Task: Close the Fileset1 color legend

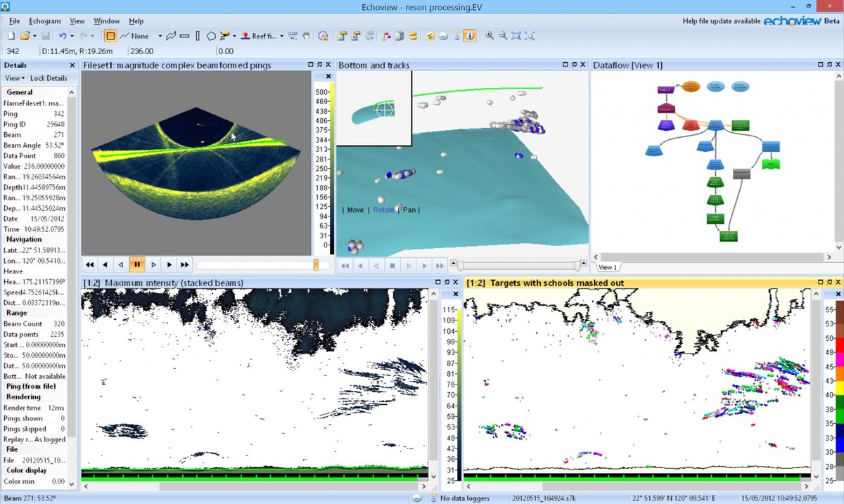Action: 328,77
